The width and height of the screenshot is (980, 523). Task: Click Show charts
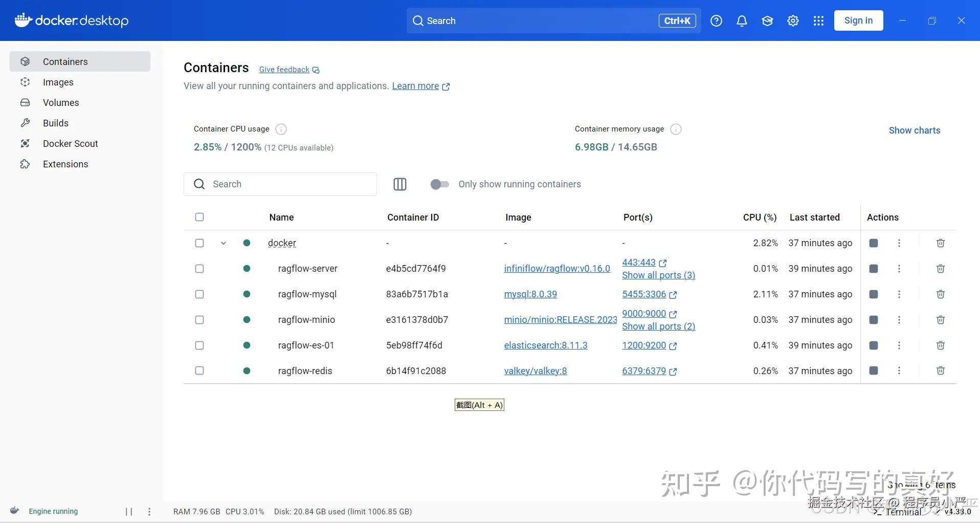(915, 130)
